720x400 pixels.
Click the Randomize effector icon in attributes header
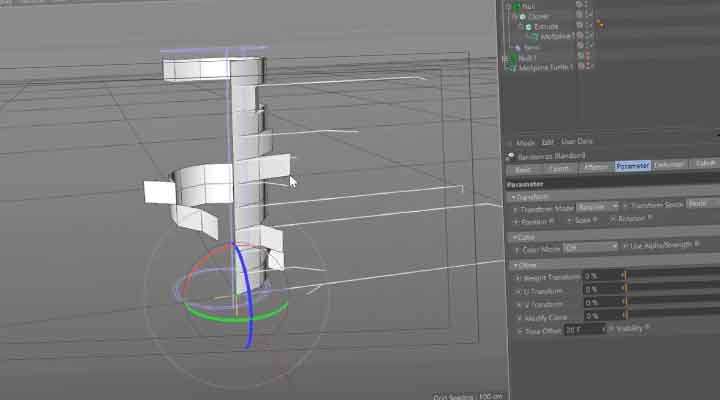click(511, 155)
